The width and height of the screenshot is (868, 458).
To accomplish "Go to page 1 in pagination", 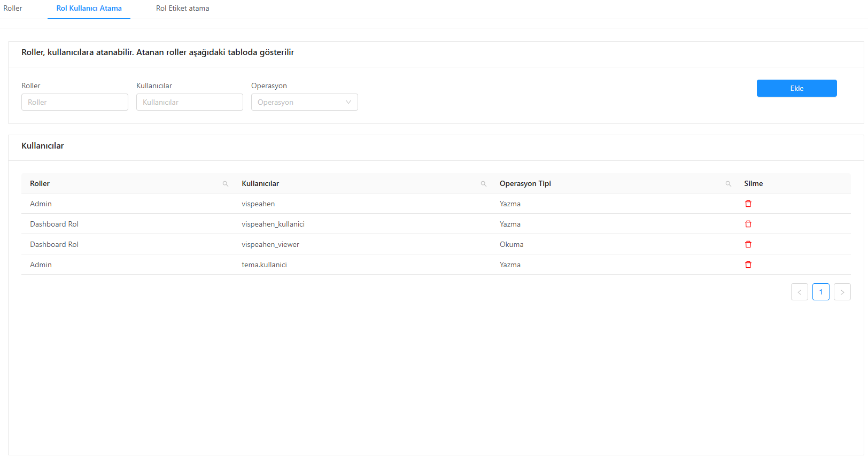I will (820, 292).
